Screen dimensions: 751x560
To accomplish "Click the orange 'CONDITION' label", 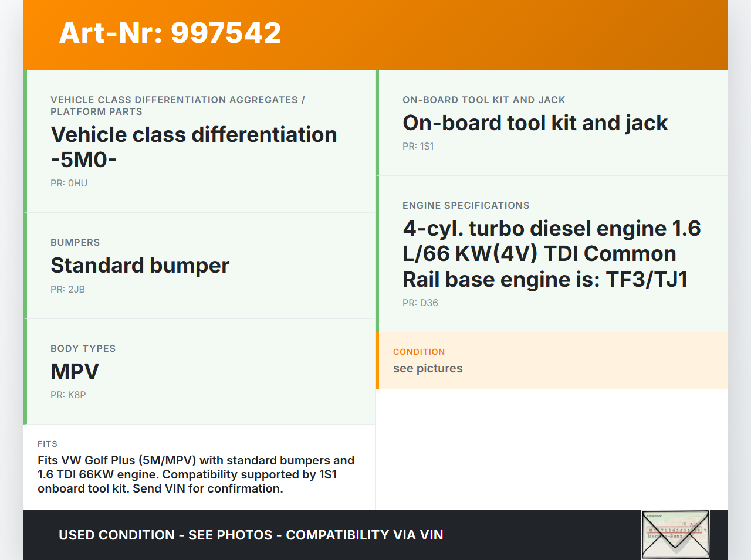I will click(419, 352).
